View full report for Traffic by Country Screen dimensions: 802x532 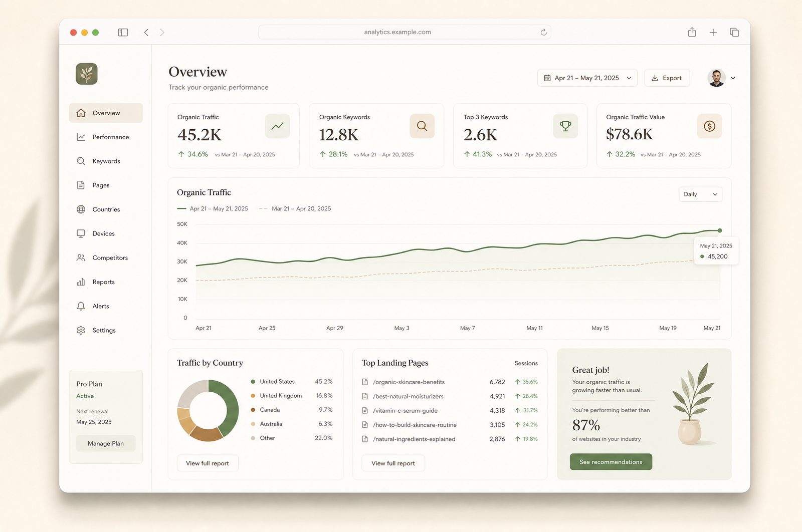[x=208, y=463]
